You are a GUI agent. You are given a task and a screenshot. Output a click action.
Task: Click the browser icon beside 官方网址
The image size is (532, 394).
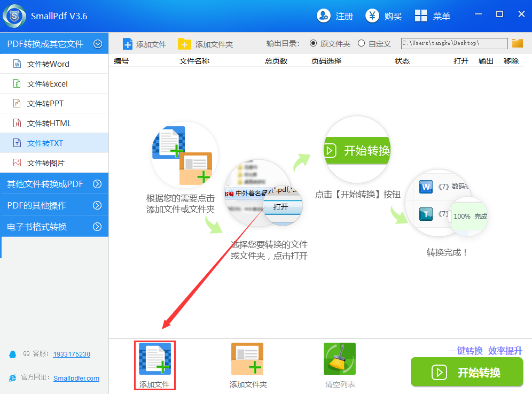click(13, 378)
